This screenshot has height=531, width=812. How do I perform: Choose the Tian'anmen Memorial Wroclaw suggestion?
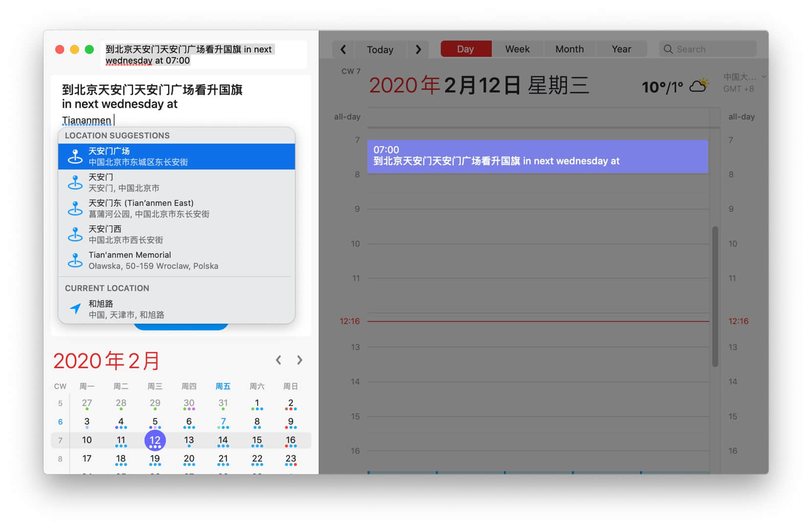pos(176,260)
